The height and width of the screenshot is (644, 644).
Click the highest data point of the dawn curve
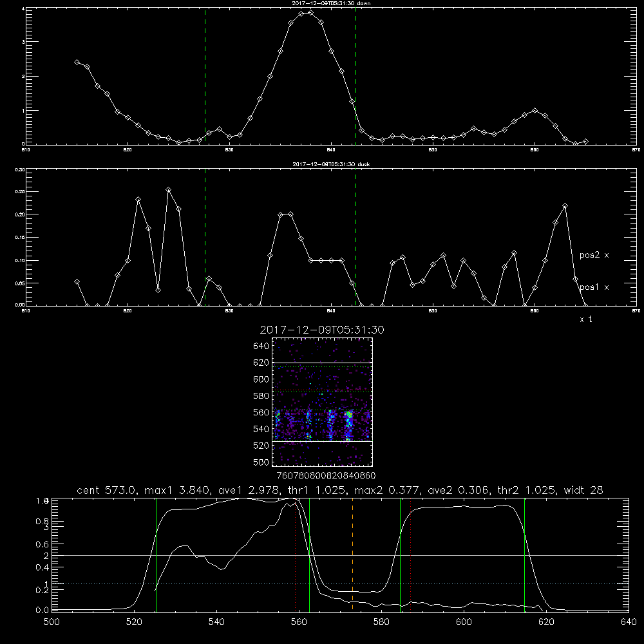point(311,13)
